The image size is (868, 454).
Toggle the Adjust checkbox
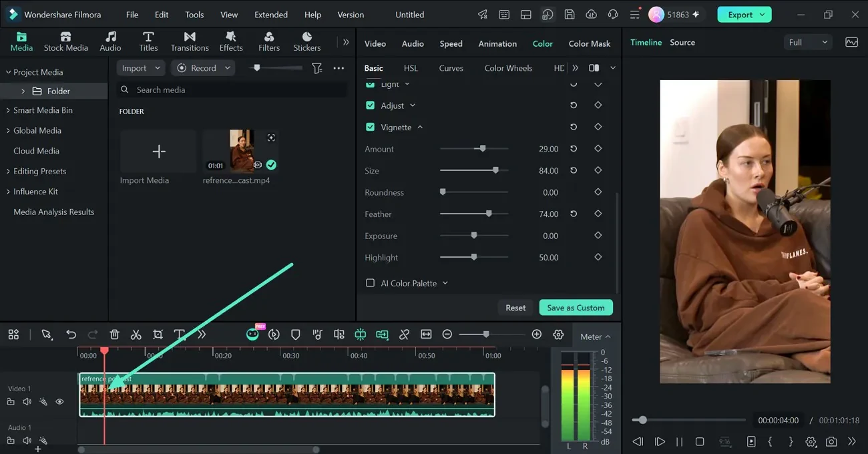pos(371,105)
